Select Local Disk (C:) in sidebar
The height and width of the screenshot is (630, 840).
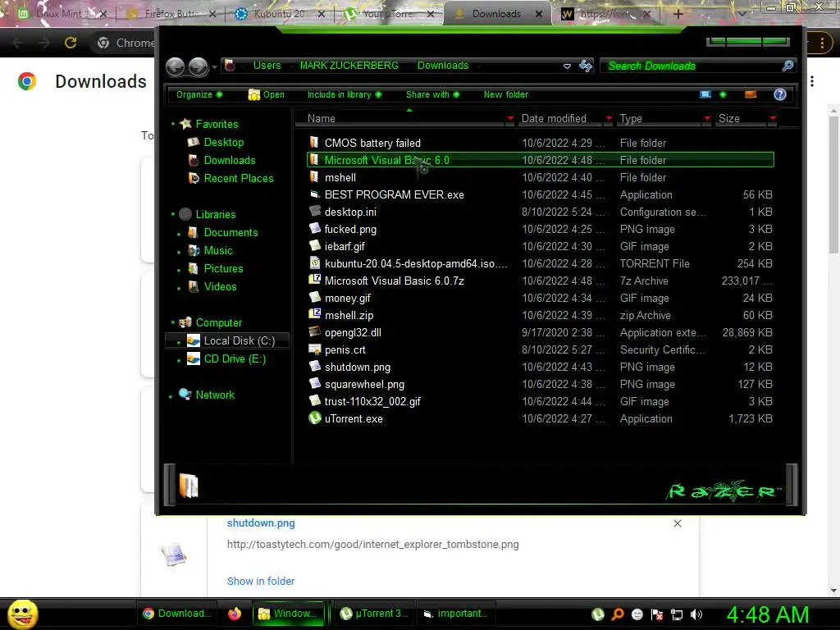tap(228, 340)
